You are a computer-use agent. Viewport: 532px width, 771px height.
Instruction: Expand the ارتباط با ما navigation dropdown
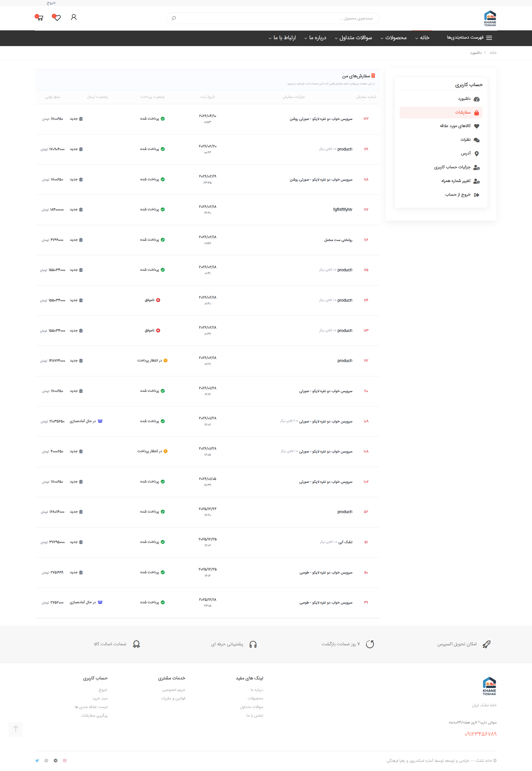pyautogui.click(x=282, y=38)
